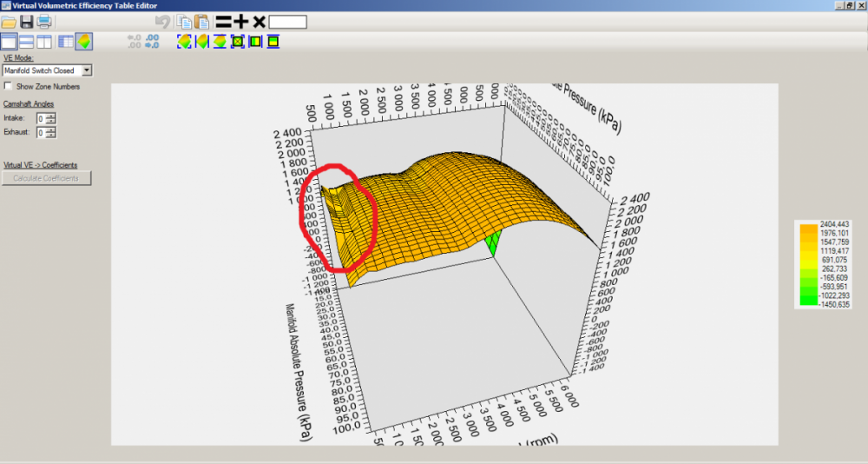This screenshot has width=868, height=464.
Task: Enable the Show Zone Numbers checkbox
Action: point(9,86)
